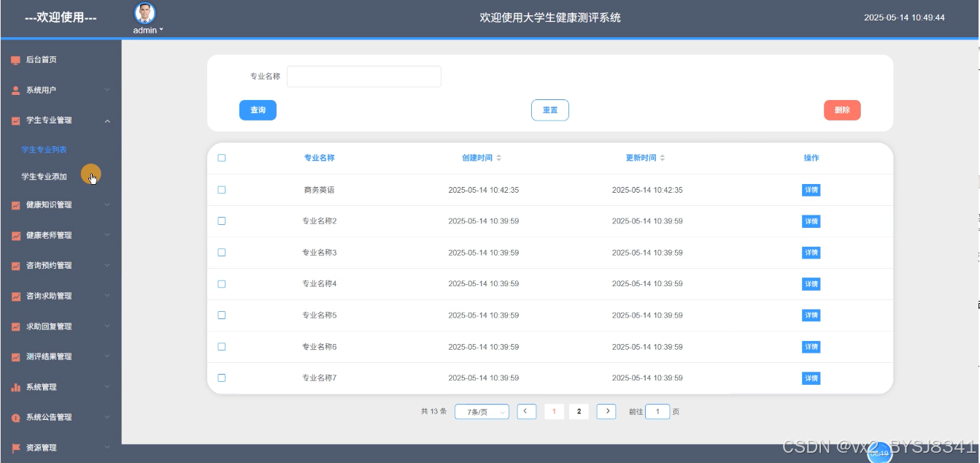Image resolution: width=980 pixels, height=463 pixels.
Task: Check the box for 商务英语 row
Action: [222, 190]
